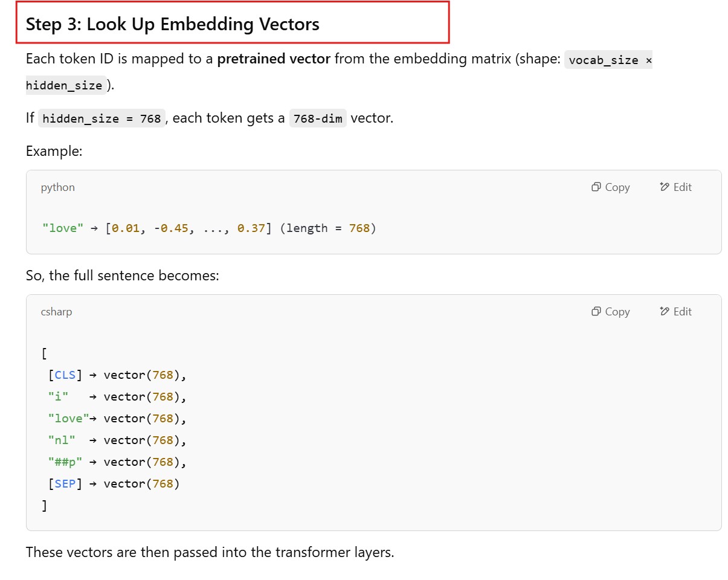The image size is (728, 580).
Task: Click the edit pencil icon in the python block
Action: click(665, 187)
